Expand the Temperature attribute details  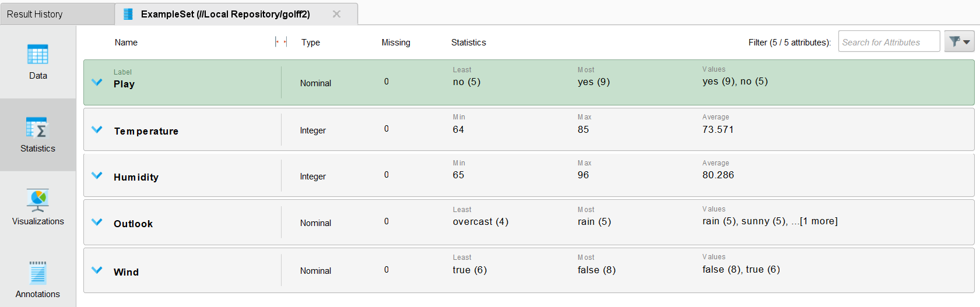pyautogui.click(x=97, y=129)
